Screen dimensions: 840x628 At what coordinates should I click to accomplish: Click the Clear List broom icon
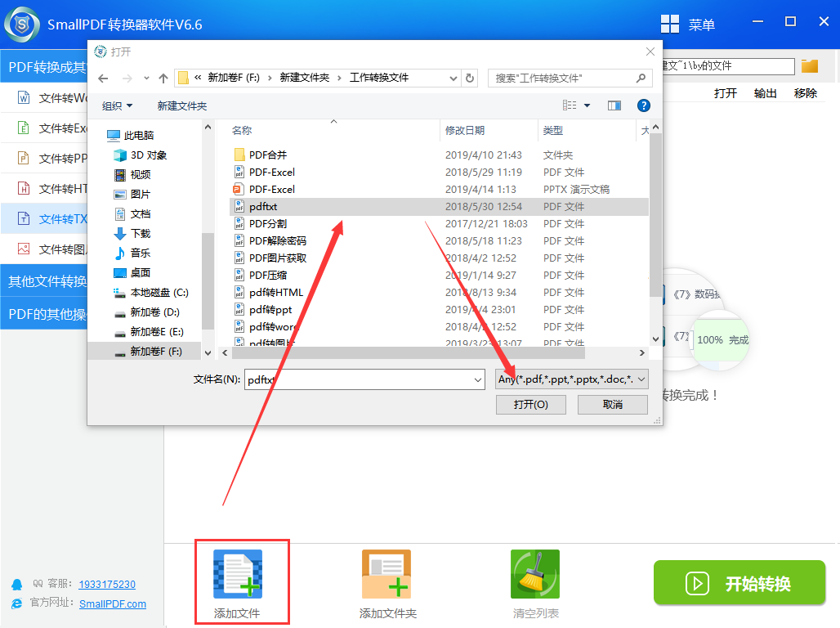point(535,574)
